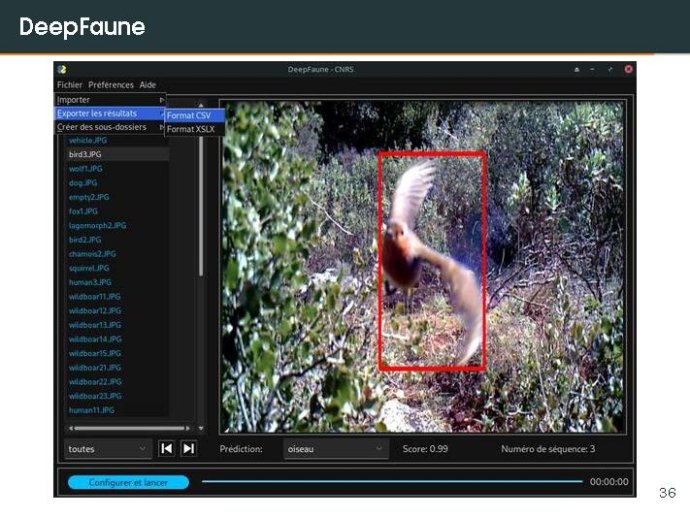Image resolution: width=690 pixels, height=517 pixels.
Task: Select wildboar13.JPG in the file list
Action: point(95,325)
